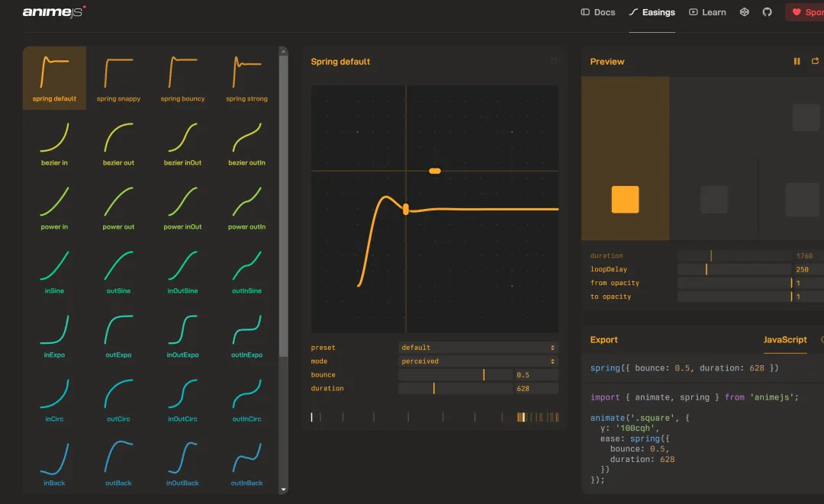Click the from opacity slider
The width and height of the screenshot is (824, 504).
(x=734, y=283)
